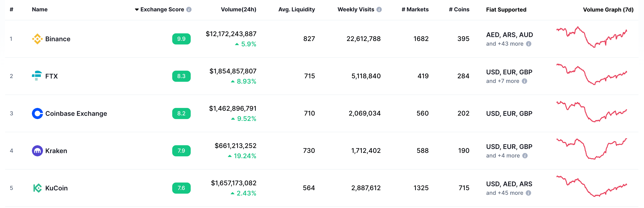Image resolution: width=644 pixels, height=208 pixels.
Task: Click the 19.24% volume change
Action: 242,156
